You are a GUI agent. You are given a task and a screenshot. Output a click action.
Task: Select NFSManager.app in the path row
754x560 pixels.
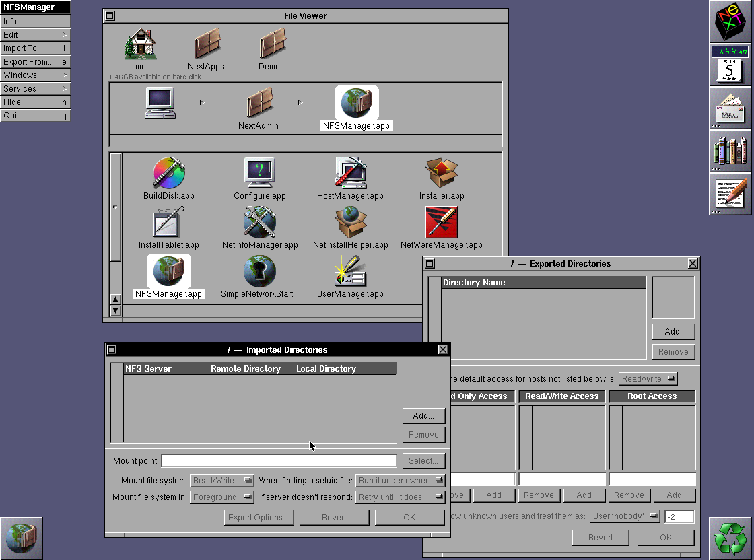[x=356, y=103]
